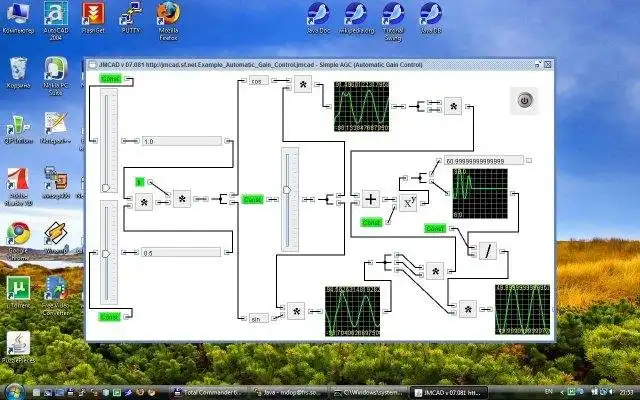Open the Java Doc desktop shortcut
640x400 pixels.
click(318, 18)
